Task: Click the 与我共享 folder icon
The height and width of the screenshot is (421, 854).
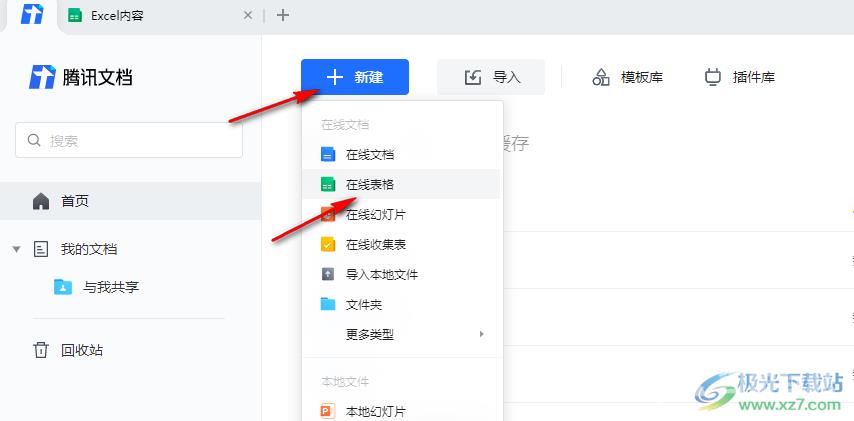Action: coord(63,286)
